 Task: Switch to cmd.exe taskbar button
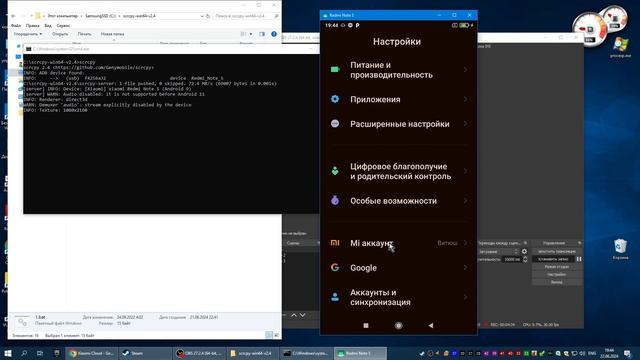pos(307,353)
